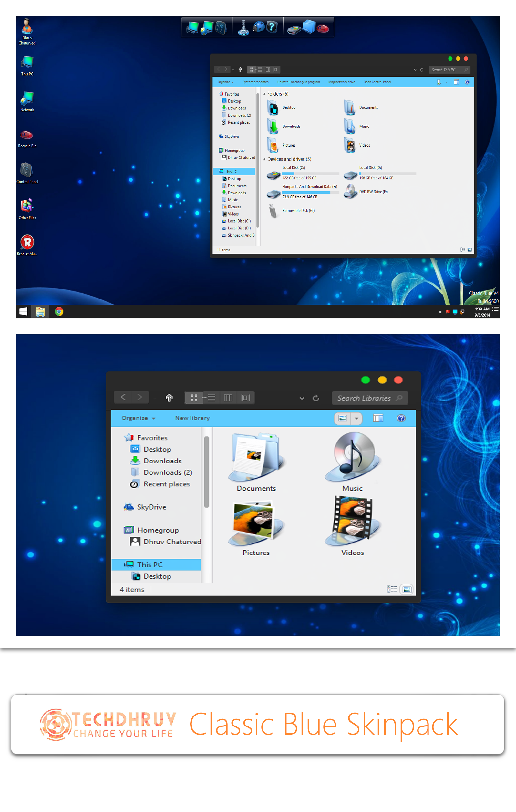Open the Control Panel icon in the dock
Viewport: 516px width, 812px height.
click(222, 28)
